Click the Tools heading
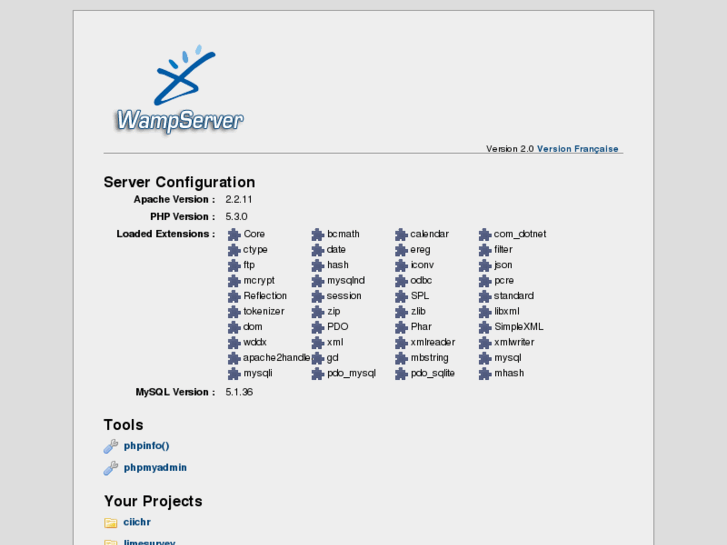The width and height of the screenshot is (727, 545). click(x=123, y=425)
